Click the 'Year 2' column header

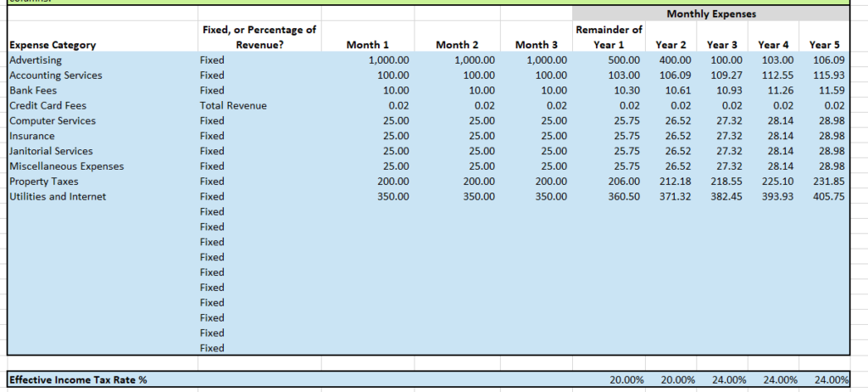[x=670, y=45]
